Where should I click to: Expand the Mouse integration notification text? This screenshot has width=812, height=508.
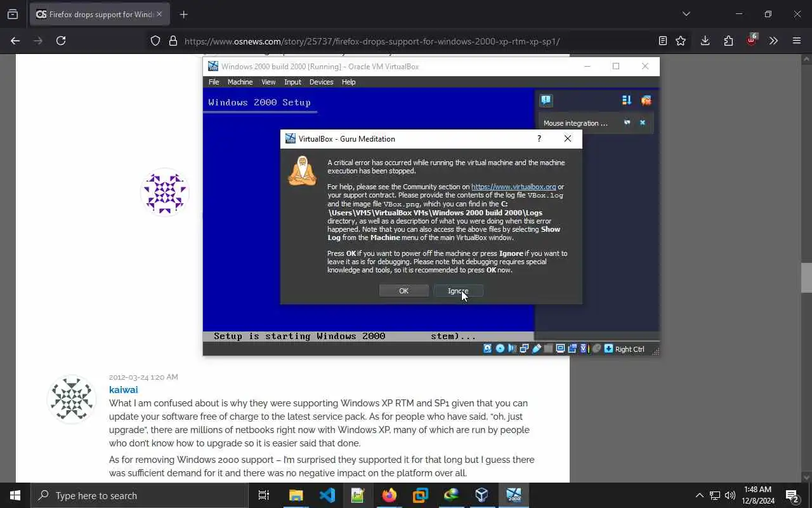[x=575, y=123]
